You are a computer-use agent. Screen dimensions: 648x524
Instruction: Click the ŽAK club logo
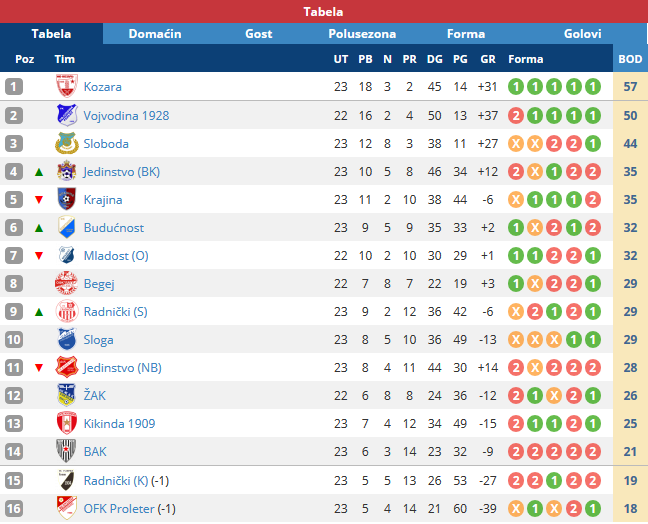point(66,395)
